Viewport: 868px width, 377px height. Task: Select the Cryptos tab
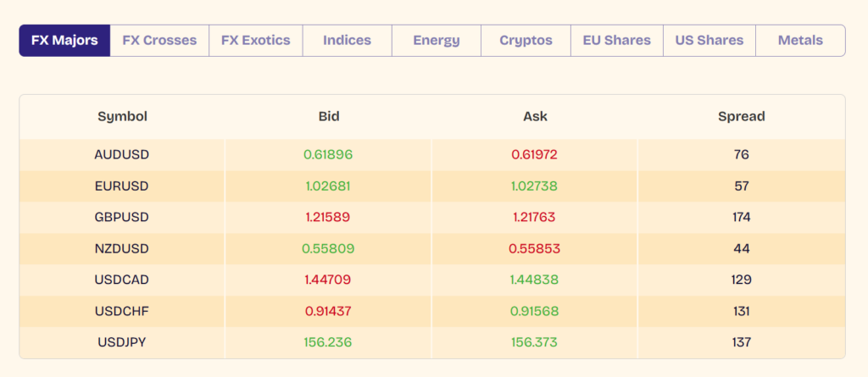pyautogui.click(x=526, y=40)
